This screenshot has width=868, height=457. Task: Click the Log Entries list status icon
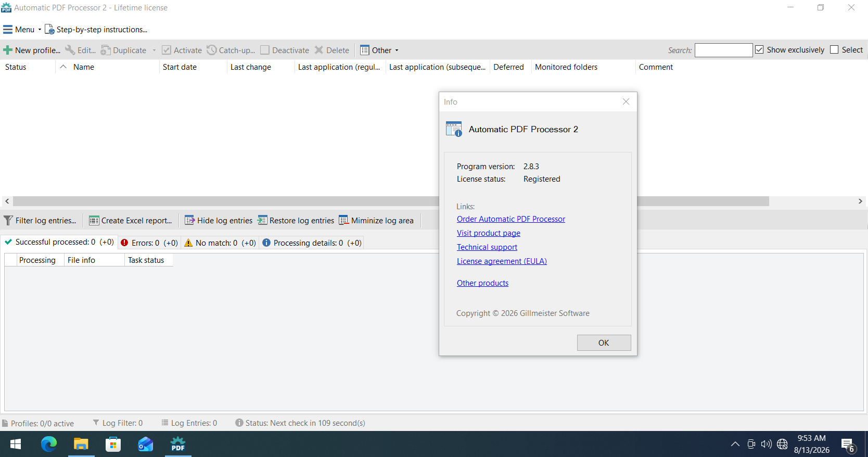tap(165, 423)
